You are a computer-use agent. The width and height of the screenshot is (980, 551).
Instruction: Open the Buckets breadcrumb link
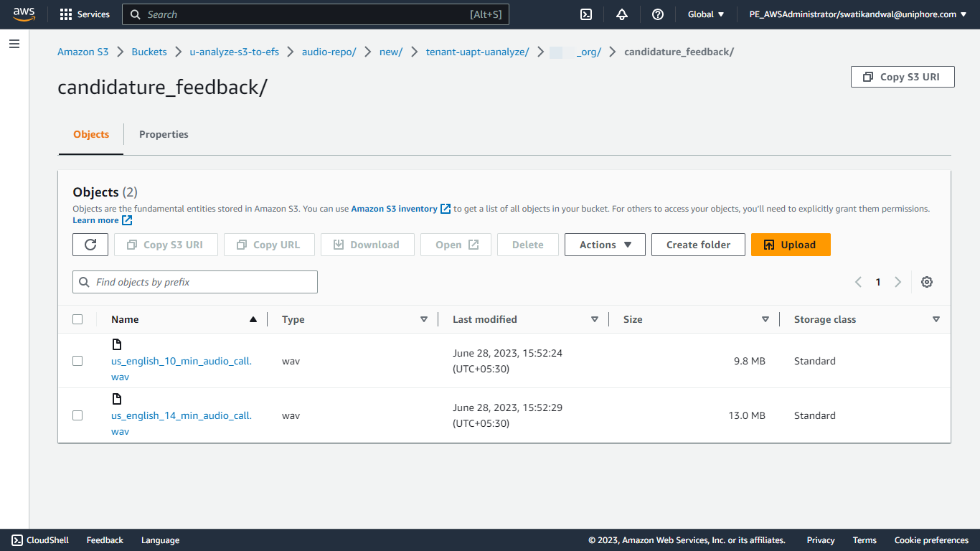149,52
